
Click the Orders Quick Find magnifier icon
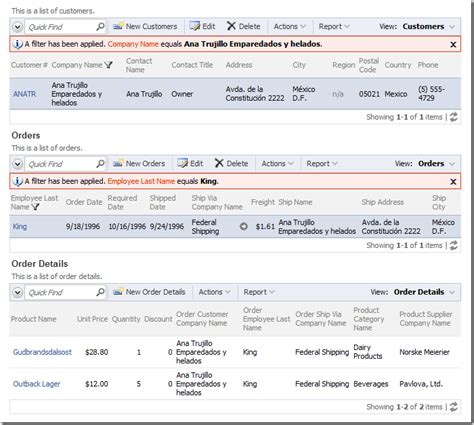pyautogui.click(x=100, y=164)
